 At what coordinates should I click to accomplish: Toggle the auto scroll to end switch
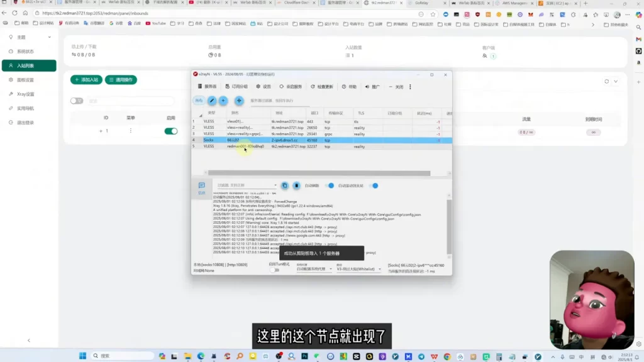[x=374, y=185]
